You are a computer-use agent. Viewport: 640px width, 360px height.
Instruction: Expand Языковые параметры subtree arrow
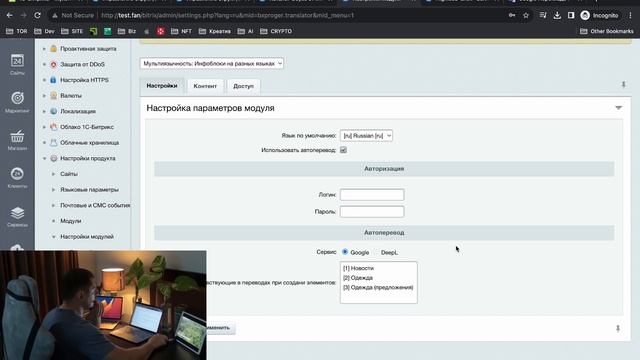click(53, 190)
